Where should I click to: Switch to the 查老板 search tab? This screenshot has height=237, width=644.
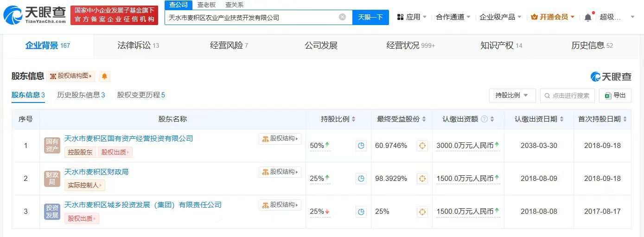pyautogui.click(x=206, y=5)
